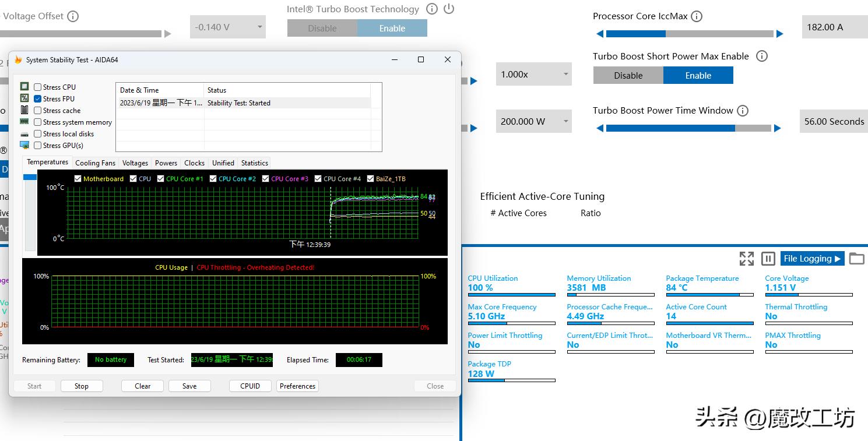
Task: Click the Processor Core IccMax info icon
Action: 697,16
